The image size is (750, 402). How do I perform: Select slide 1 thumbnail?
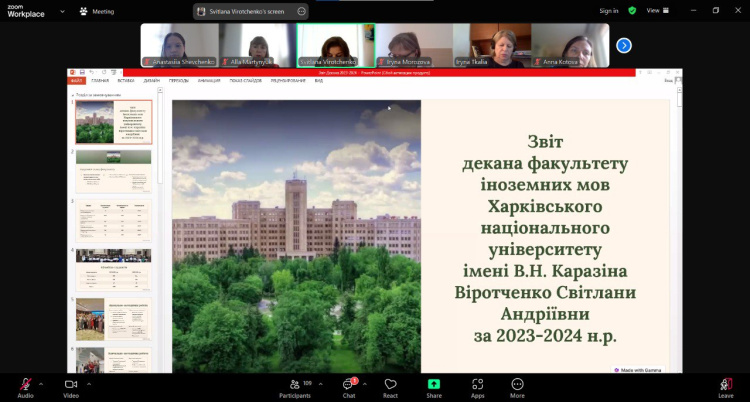114,122
